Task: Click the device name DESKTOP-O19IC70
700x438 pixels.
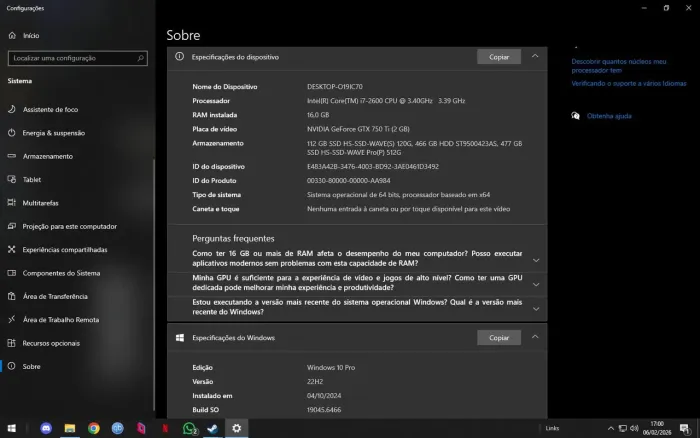Action: pos(335,87)
